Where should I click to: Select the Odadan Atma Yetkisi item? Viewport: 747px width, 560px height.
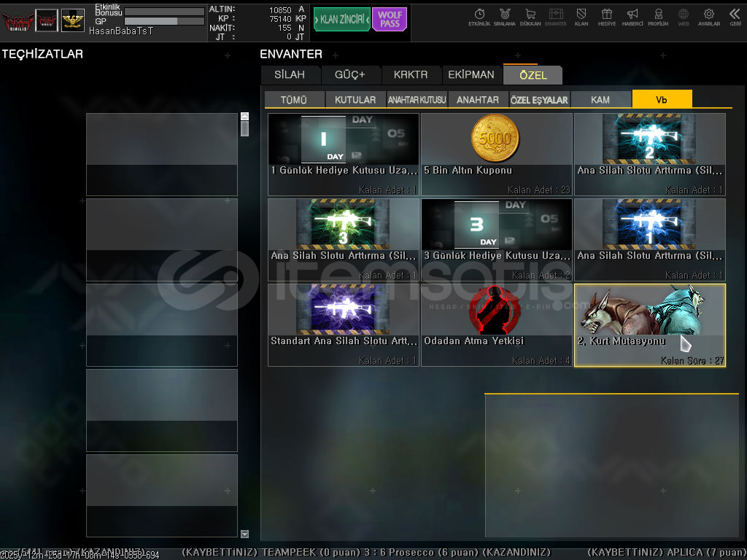496,324
